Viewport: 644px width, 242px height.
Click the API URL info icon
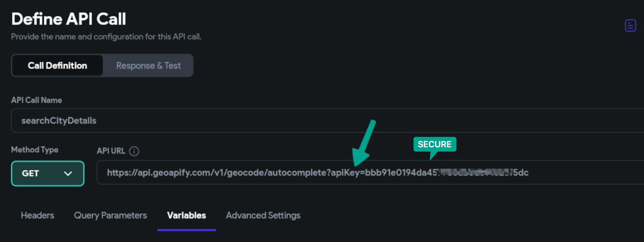134,151
